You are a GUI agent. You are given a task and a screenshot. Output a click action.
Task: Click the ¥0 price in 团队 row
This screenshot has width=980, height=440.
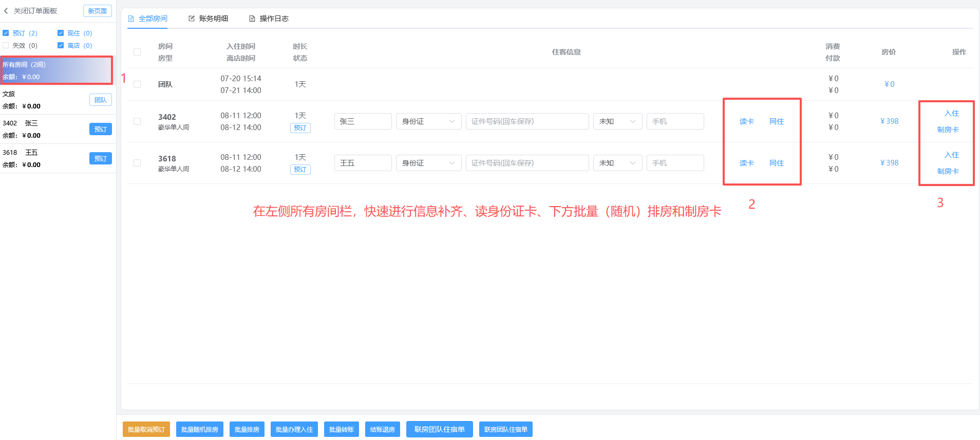[x=890, y=84]
